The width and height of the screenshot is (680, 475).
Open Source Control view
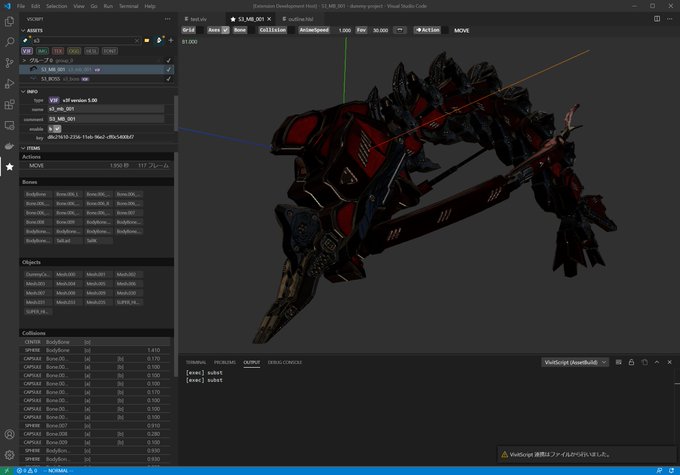click(10, 63)
